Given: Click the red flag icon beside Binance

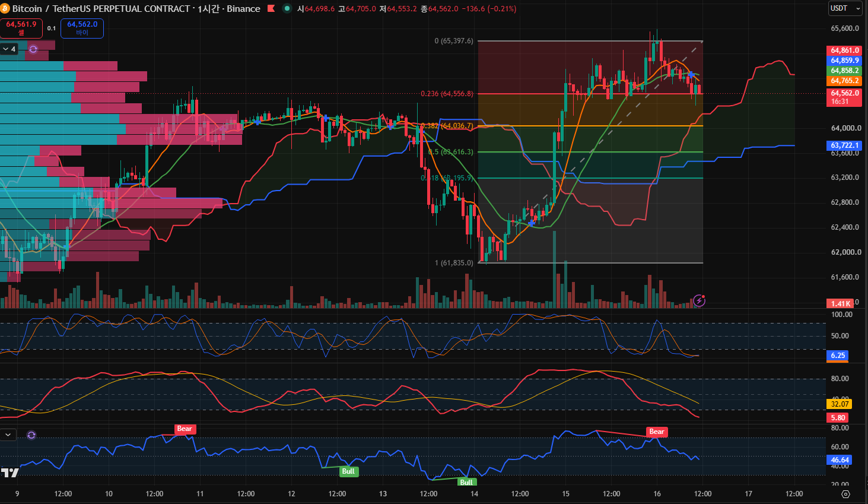Looking at the screenshot, I should 271,8.
